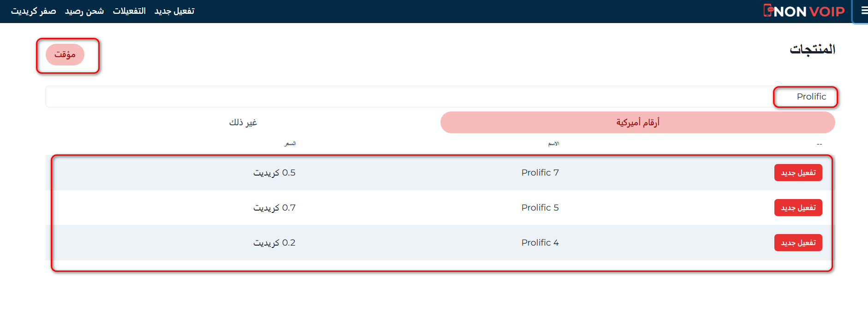Select the أرقام أميركية tab

point(637,123)
